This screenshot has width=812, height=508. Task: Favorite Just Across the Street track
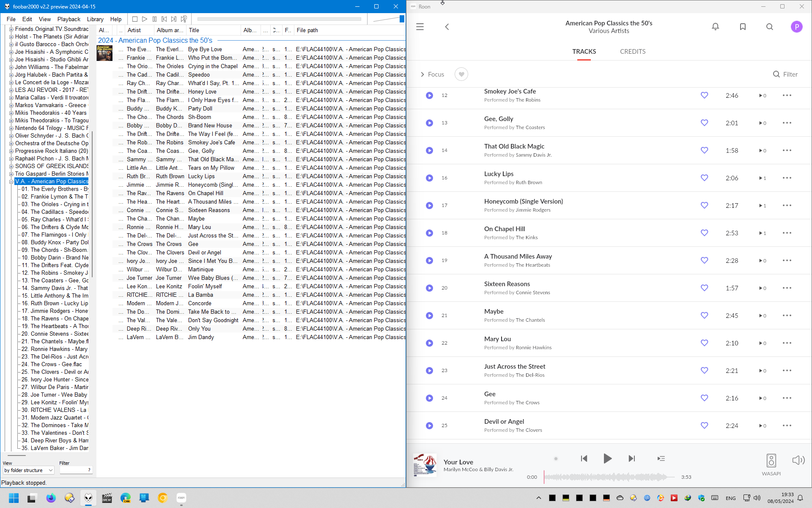705,370
